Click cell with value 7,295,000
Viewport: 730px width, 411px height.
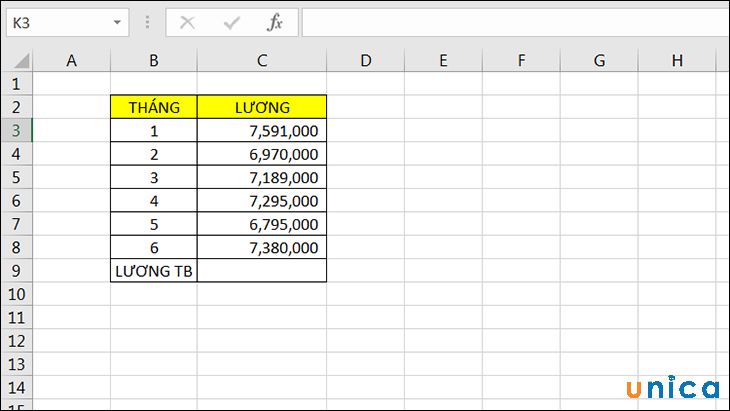pos(262,201)
